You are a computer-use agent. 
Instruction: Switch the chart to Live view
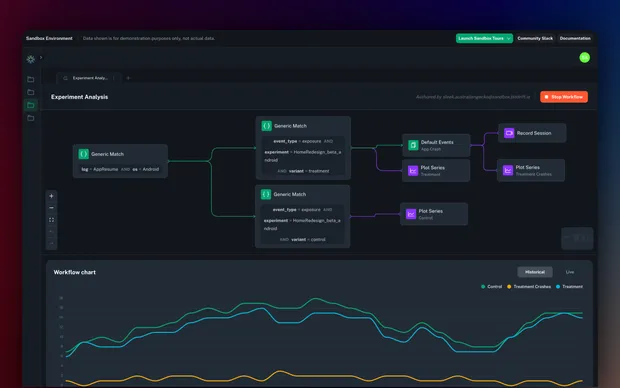[x=570, y=272]
